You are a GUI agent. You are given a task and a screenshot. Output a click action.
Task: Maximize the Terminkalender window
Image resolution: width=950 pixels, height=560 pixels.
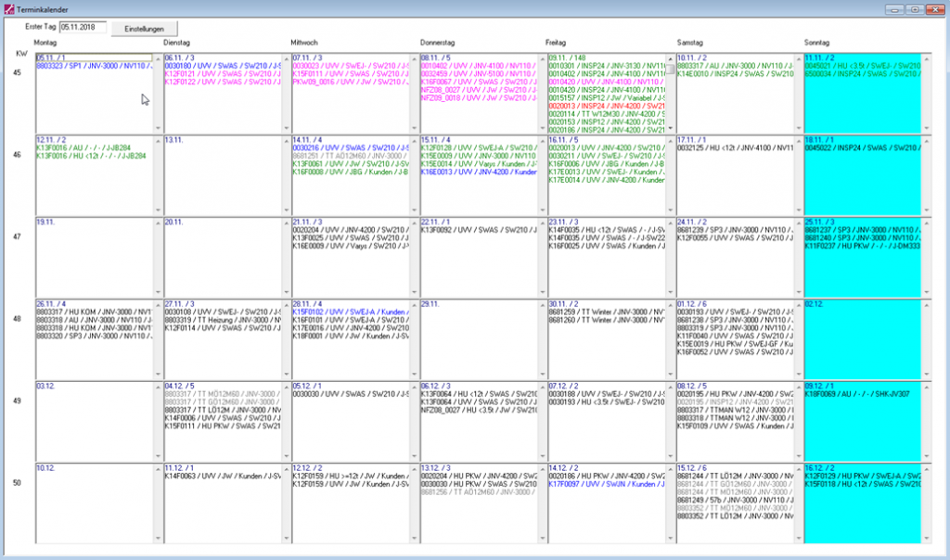915,7
